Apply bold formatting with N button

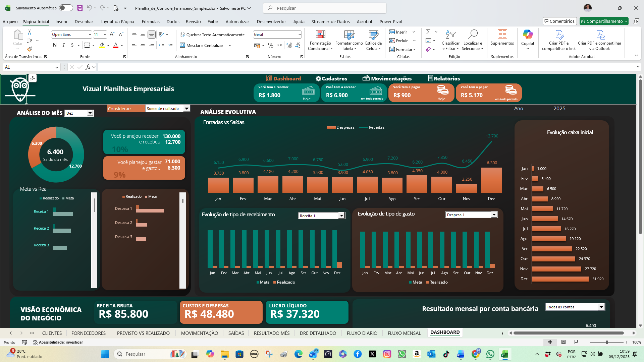click(55, 45)
